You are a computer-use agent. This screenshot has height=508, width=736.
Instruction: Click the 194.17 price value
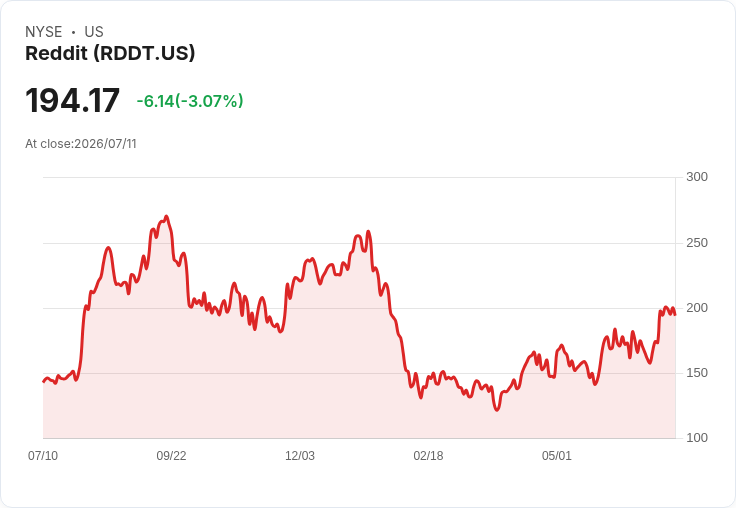click(72, 100)
